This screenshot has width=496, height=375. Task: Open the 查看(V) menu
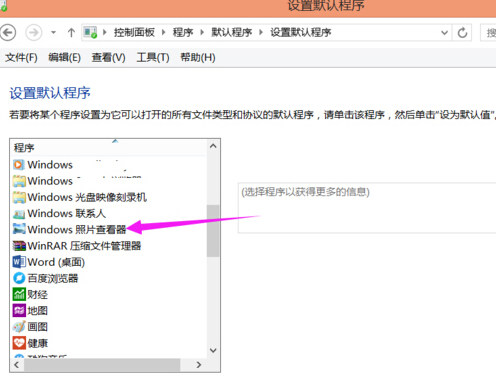coord(108,57)
